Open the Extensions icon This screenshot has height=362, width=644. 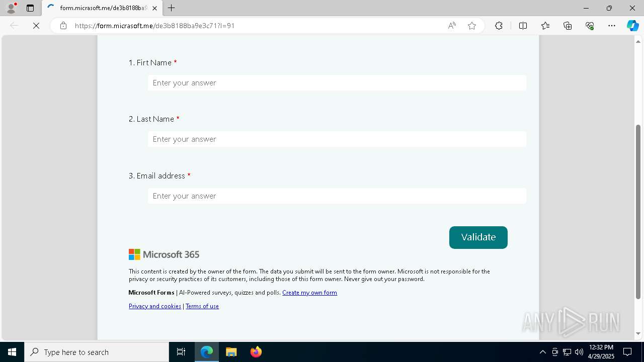pos(499,26)
